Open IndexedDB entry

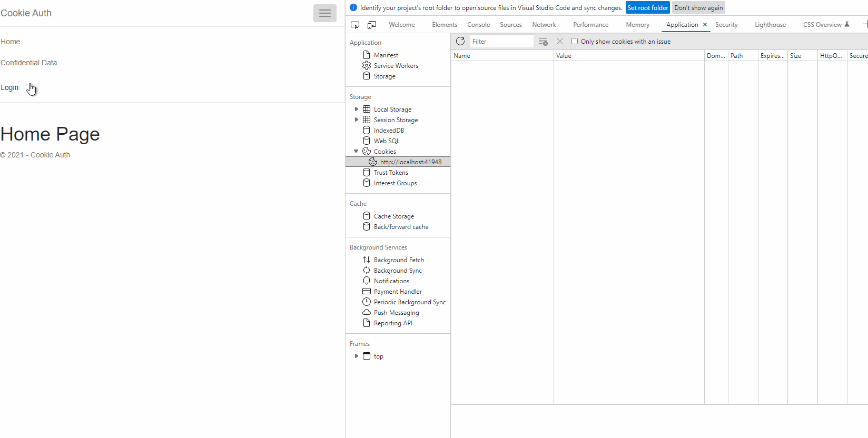pos(389,130)
